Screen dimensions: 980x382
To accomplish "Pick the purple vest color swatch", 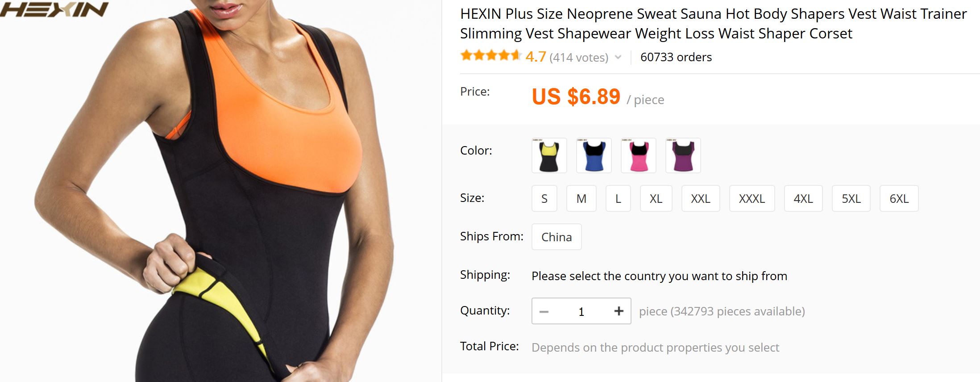I will click(683, 155).
